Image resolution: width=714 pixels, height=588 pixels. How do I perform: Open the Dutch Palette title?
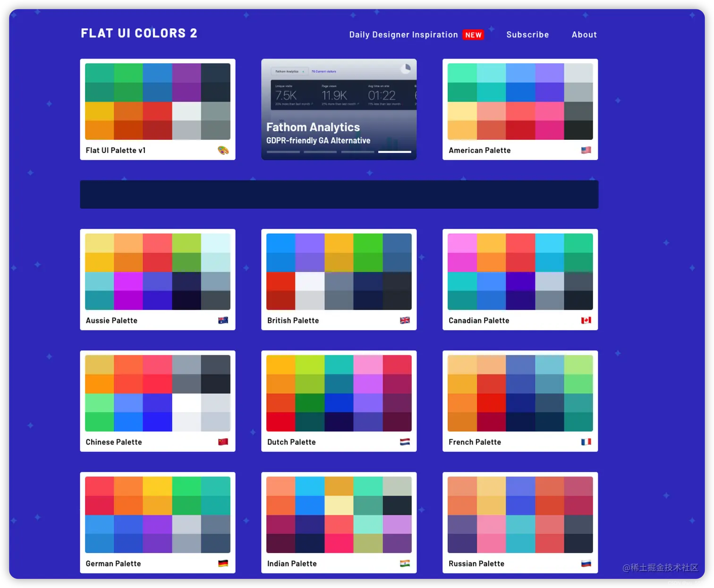point(291,442)
